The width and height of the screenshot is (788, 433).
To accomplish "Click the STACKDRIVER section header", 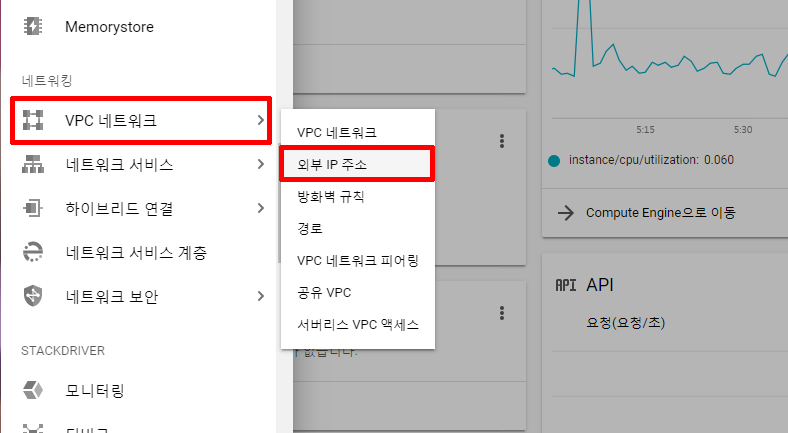I will [63, 351].
